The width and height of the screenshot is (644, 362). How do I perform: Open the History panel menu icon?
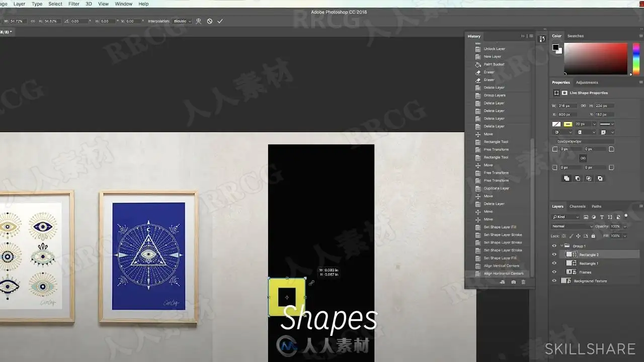click(x=531, y=36)
